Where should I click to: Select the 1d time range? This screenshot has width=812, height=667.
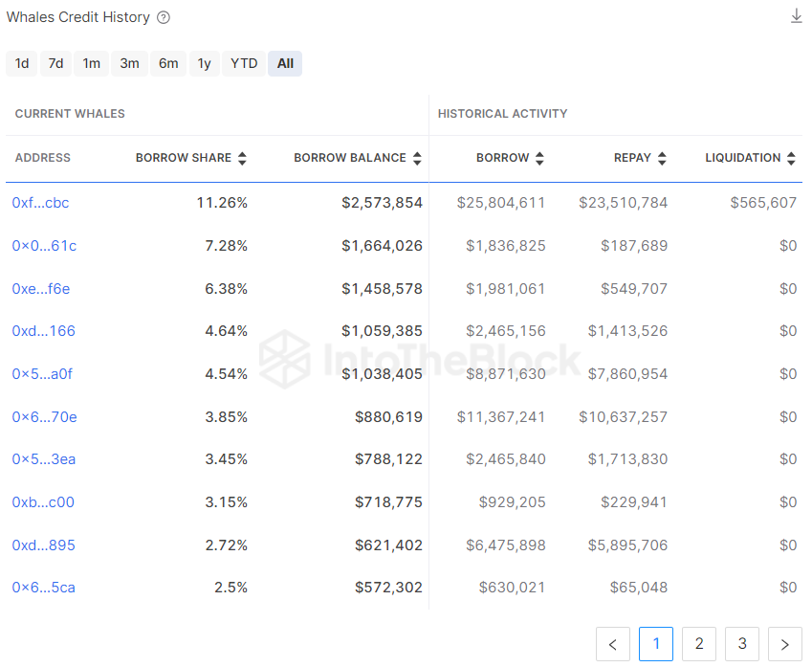click(22, 63)
